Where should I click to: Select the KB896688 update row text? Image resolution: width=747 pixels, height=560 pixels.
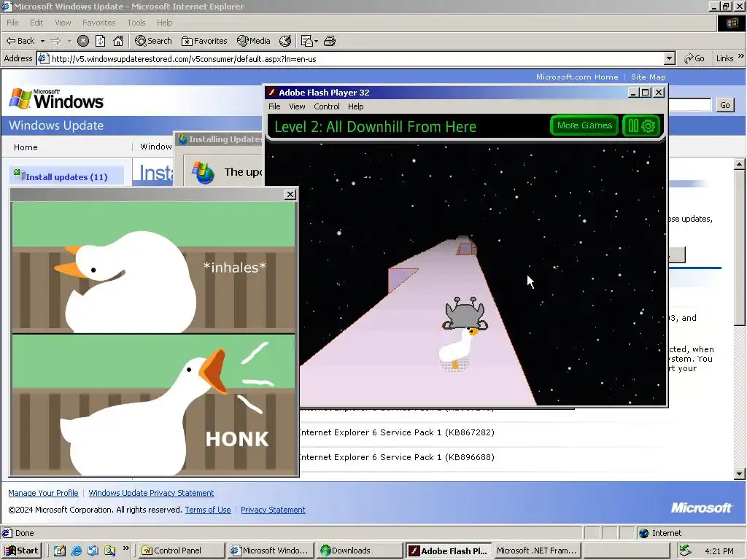397,457
